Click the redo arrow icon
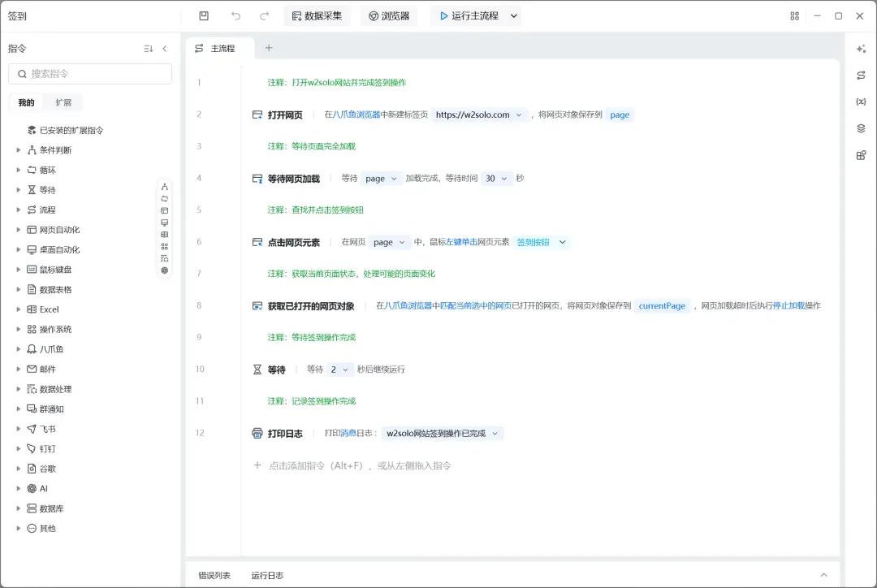 tap(265, 15)
